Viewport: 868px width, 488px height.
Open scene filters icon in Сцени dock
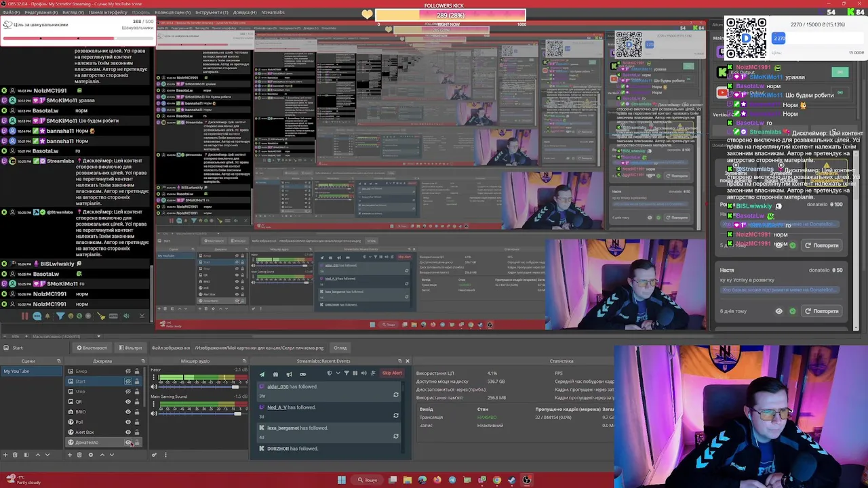point(26,455)
